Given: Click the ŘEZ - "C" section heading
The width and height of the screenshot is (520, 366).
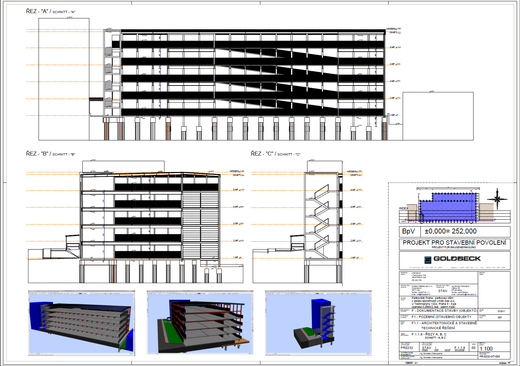Looking at the screenshot, I should point(276,154).
